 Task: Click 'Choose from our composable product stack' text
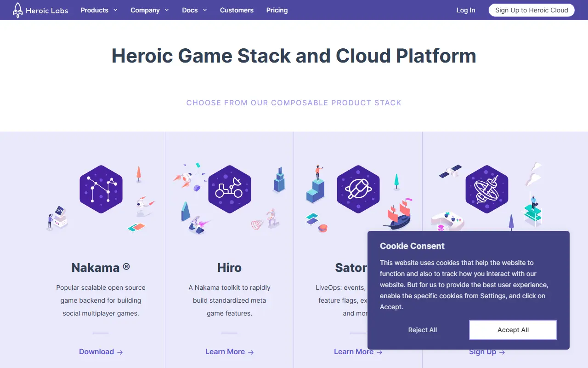point(294,103)
